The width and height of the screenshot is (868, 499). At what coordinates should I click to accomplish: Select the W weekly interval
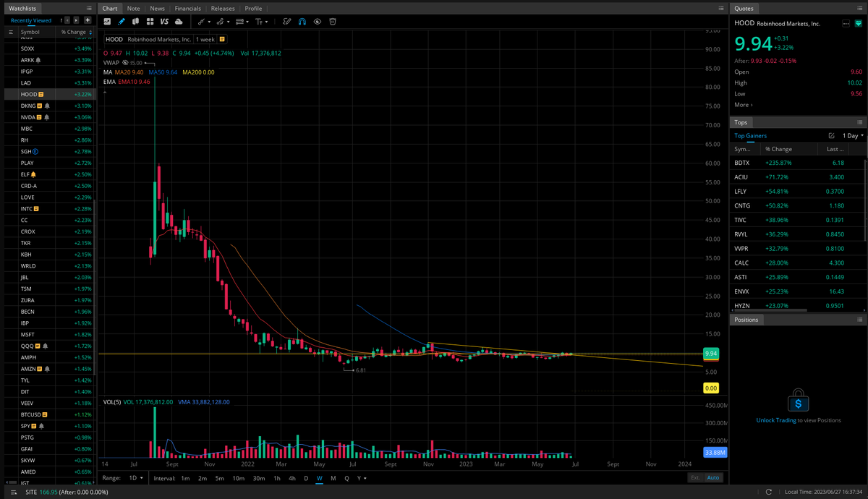click(319, 478)
